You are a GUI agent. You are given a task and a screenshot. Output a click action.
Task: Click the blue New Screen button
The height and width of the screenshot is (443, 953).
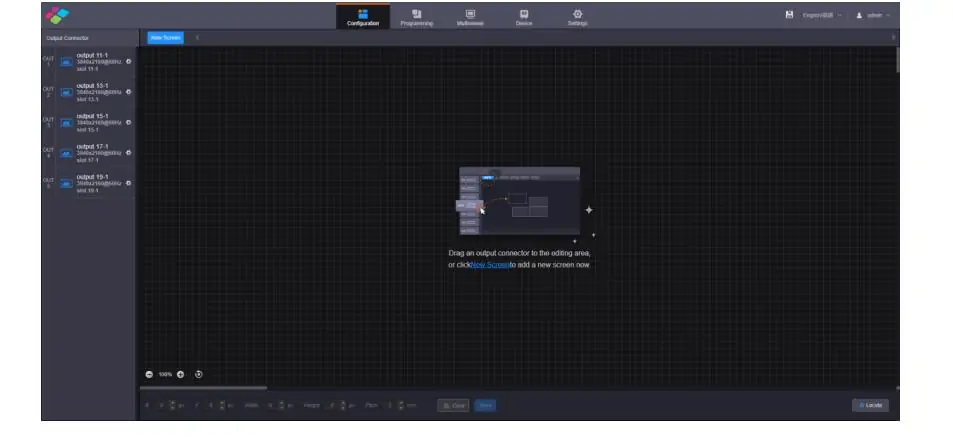[x=165, y=38]
